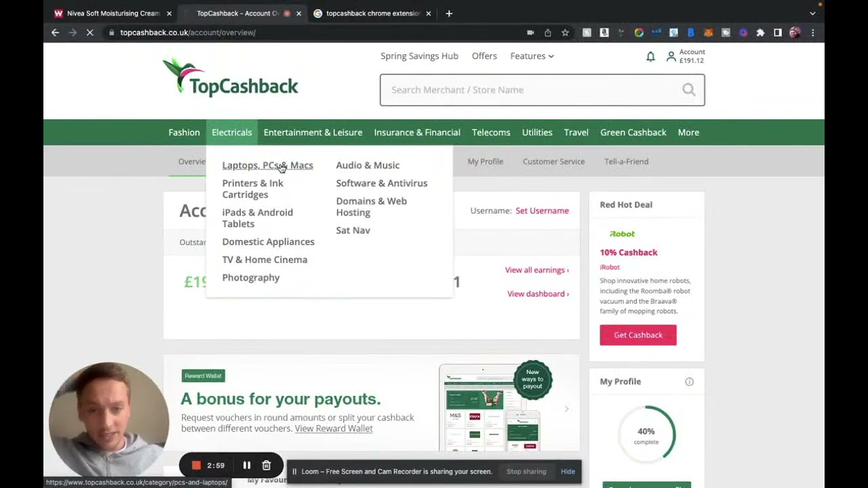The height and width of the screenshot is (488, 868).
Task: Choose Audio & Music category
Action: (368, 165)
